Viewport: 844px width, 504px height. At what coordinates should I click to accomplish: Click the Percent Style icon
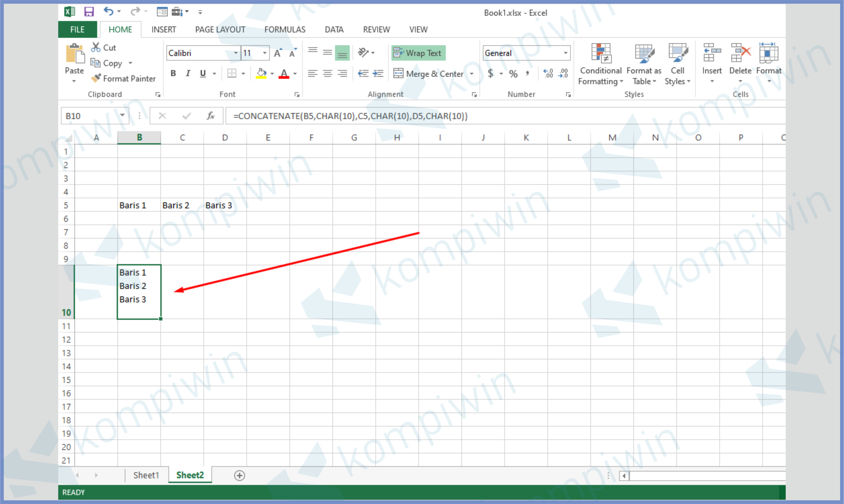pyautogui.click(x=513, y=73)
